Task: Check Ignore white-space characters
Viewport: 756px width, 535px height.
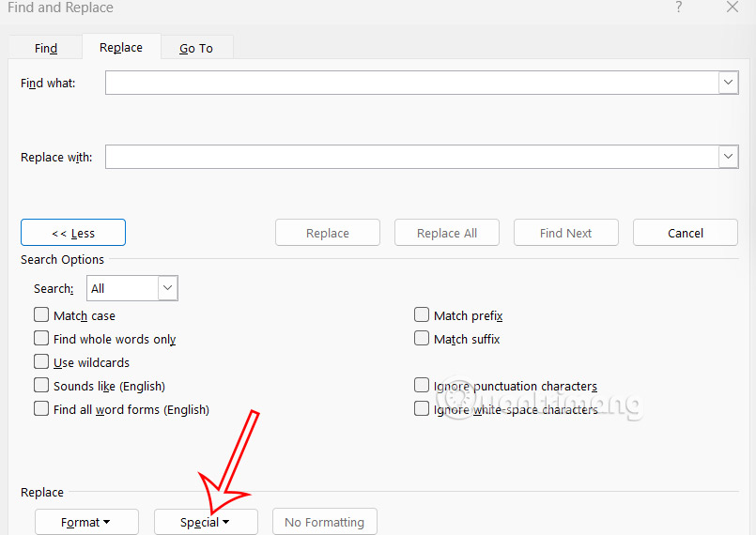Action: 422,409
